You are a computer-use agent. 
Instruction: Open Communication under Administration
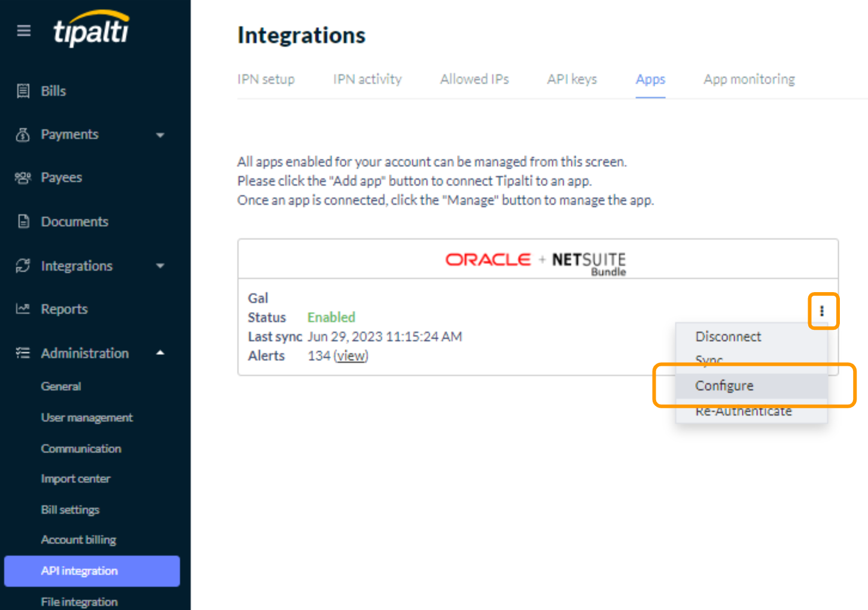point(81,448)
